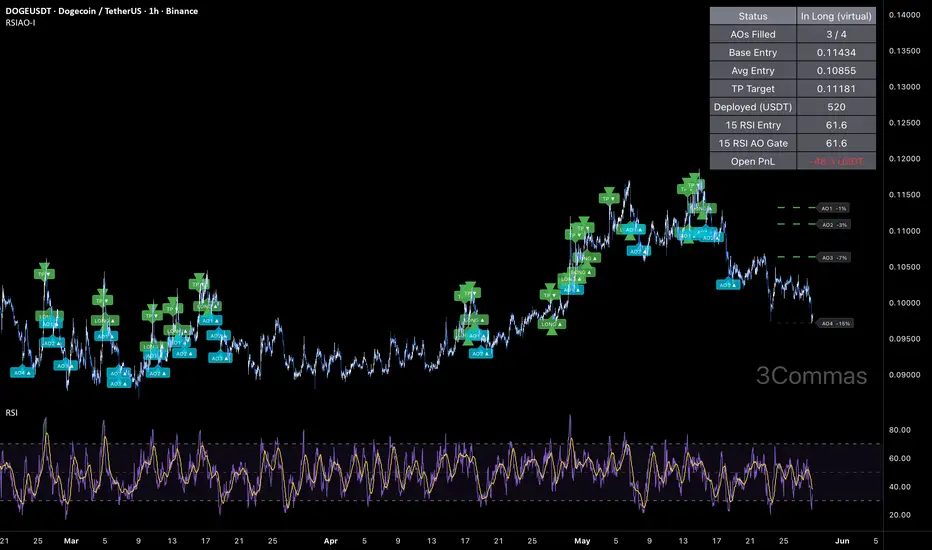Click the 60.00 RSI scale label
The width and height of the screenshot is (932, 550).
[900, 458]
